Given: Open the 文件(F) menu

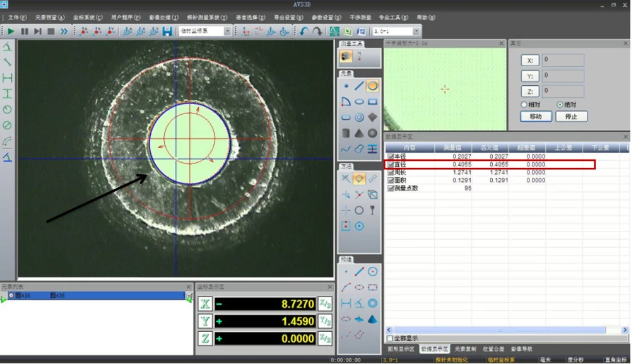Looking at the screenshot, I should pos(17,18).
